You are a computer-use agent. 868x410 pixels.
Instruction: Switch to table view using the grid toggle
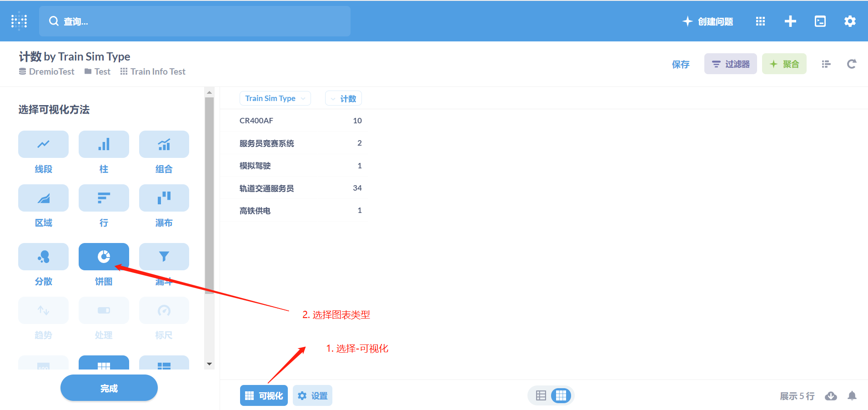click(x=541, y=395)
